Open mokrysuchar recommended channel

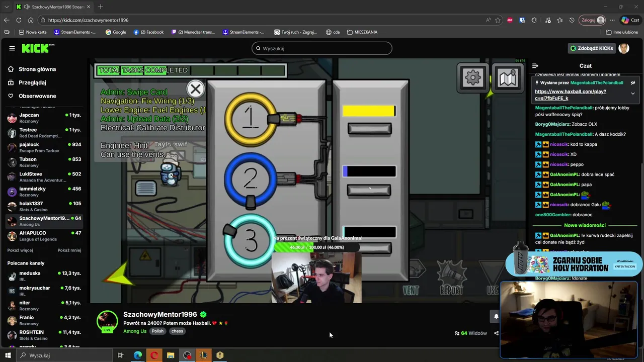pos(44,291)
